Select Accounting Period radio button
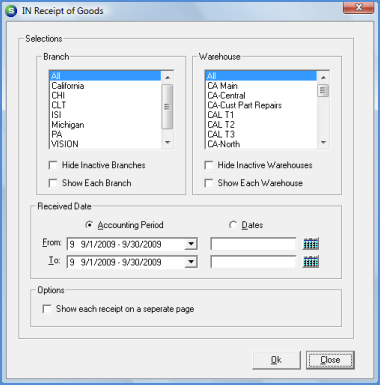 tap(89, 225)
